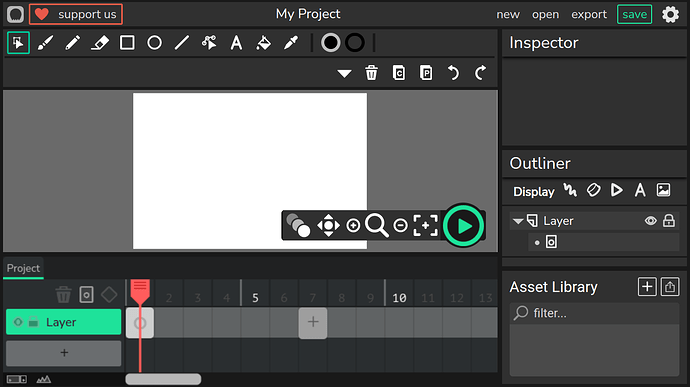Collapse the Layer row in Outliner
The height and width of the screenshot is (387, 690).
(x=518, y=221)
